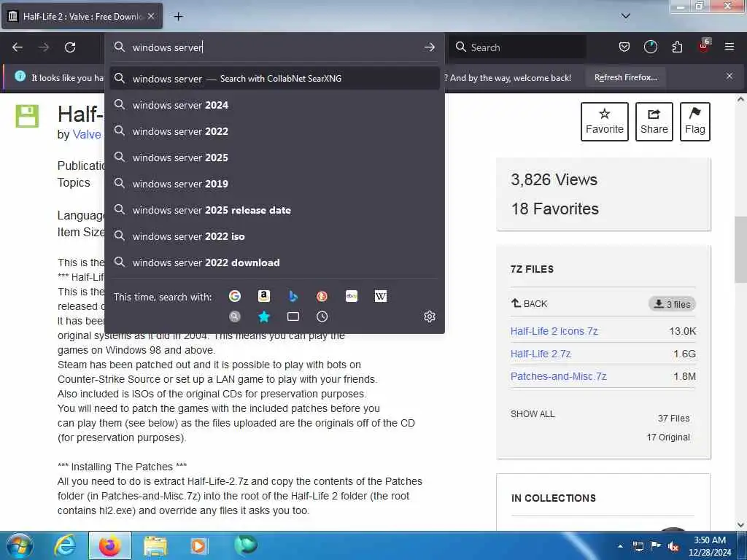Click the go arrow in the address bar

(429, 47)
